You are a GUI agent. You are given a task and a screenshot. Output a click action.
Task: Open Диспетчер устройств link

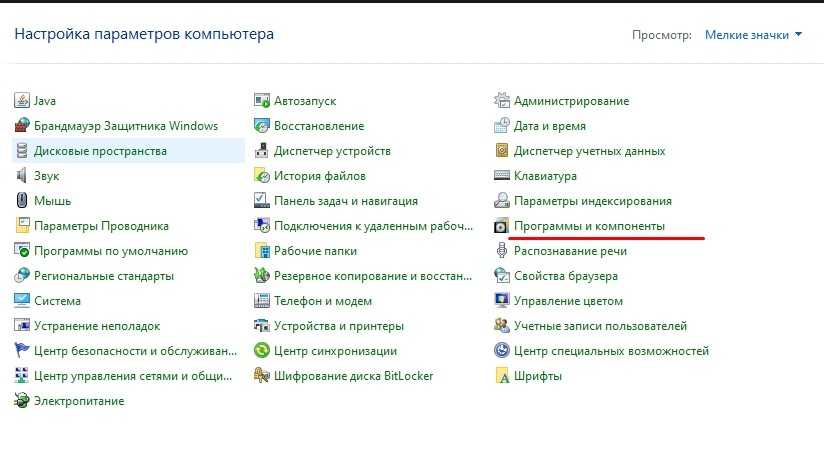332,151
